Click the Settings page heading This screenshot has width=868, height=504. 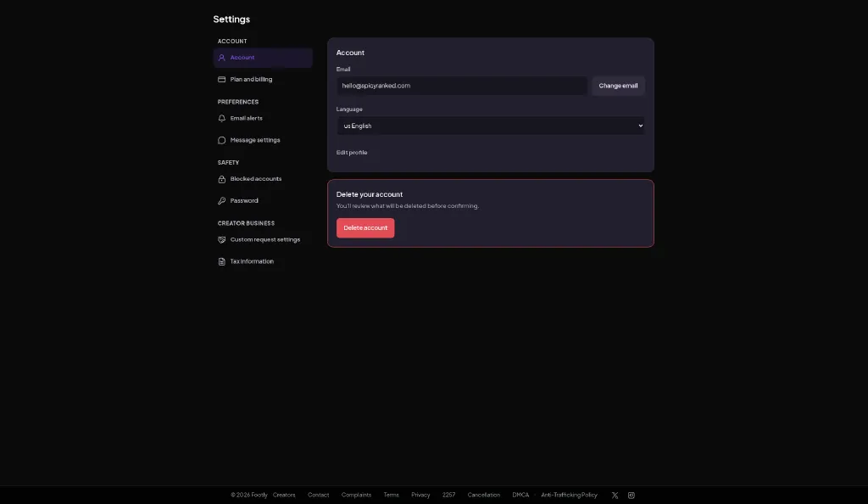click(231, 20)
